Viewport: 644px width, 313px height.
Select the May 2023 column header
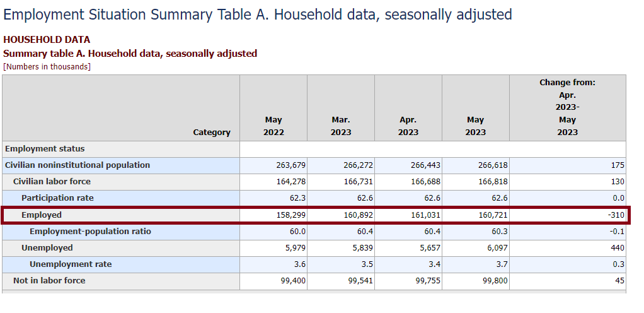[475, 126]
